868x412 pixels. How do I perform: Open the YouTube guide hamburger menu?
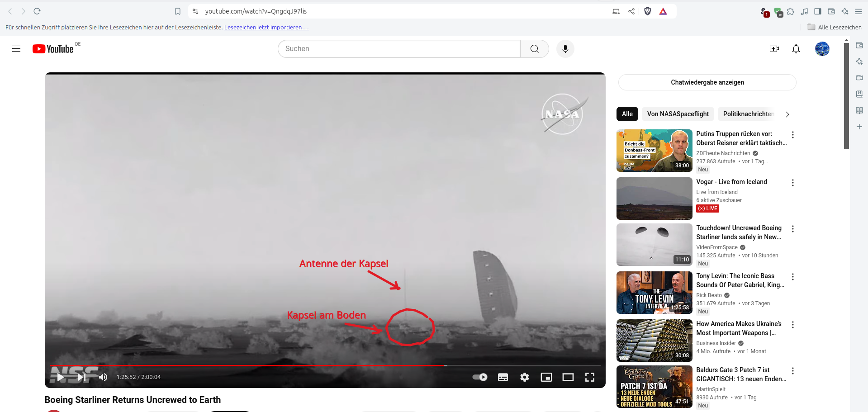16,49
